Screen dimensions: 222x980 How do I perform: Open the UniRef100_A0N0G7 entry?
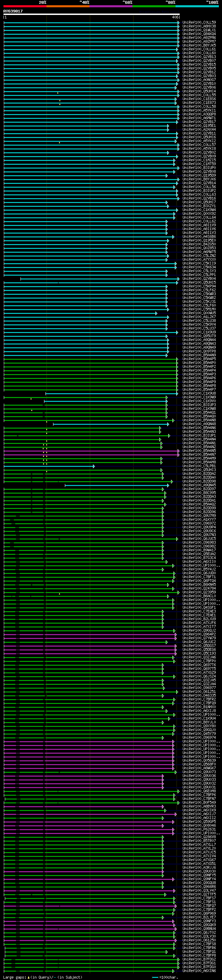pyautogui.click(x=199, y=80)
